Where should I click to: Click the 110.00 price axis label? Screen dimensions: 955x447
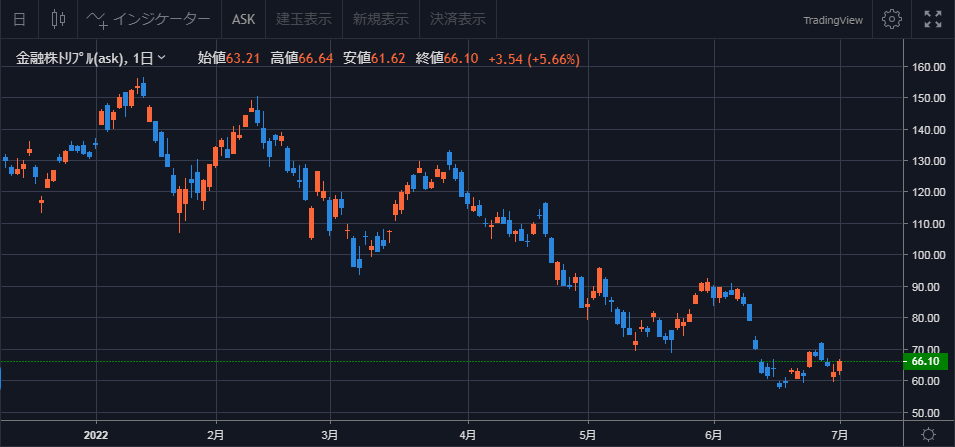pyautogui.click(x=926, y=224)
